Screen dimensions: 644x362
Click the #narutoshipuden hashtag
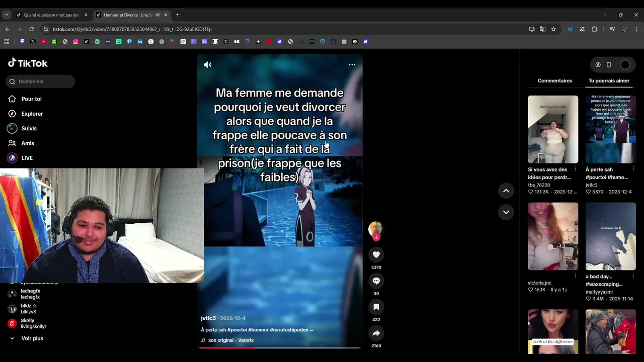coord(289,330)
